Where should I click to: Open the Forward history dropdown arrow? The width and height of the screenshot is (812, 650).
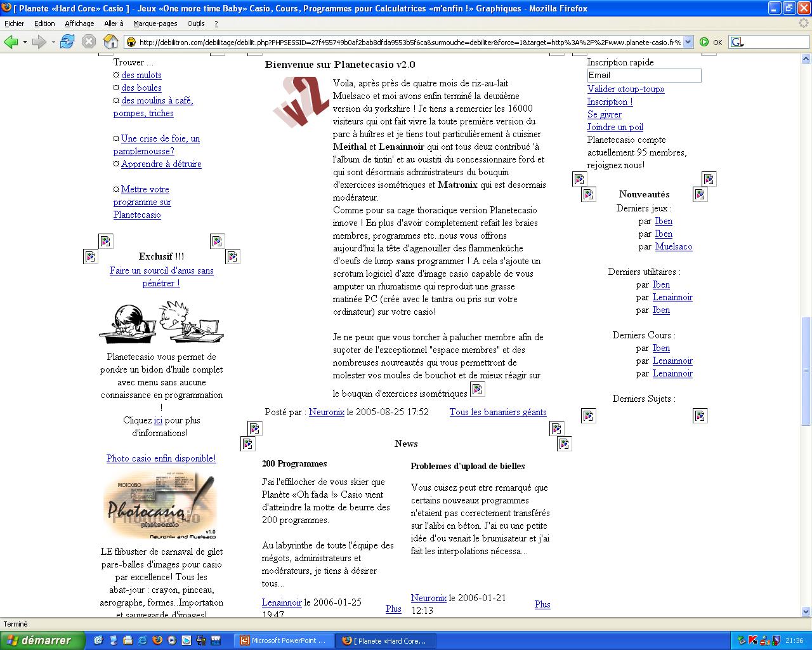53,43
